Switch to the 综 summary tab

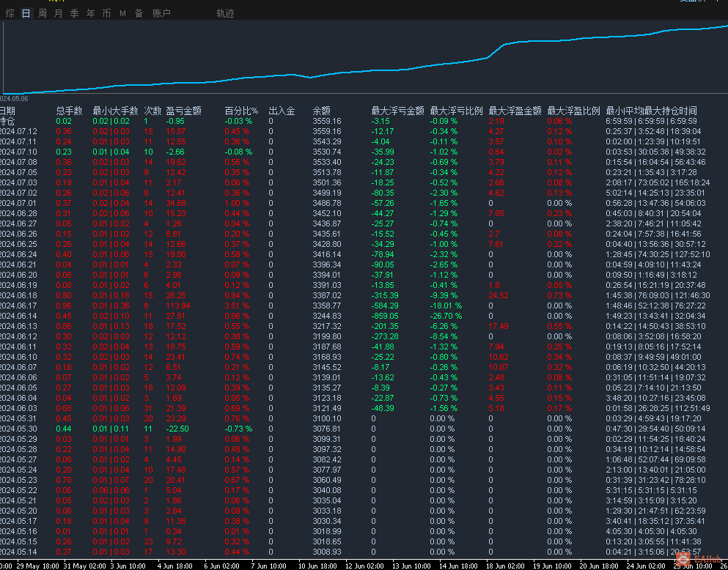pyautogui.click(x=10, y=13)
